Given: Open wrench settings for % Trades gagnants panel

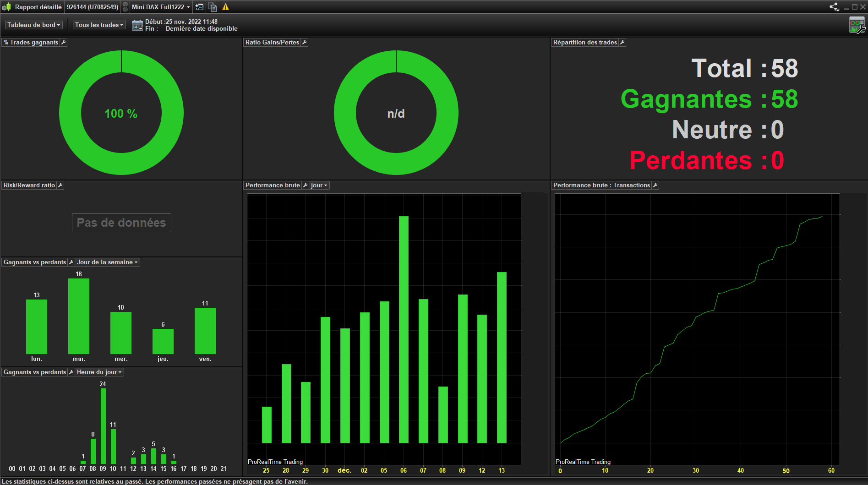Looking at the screenshot, I should coord(64,42).
